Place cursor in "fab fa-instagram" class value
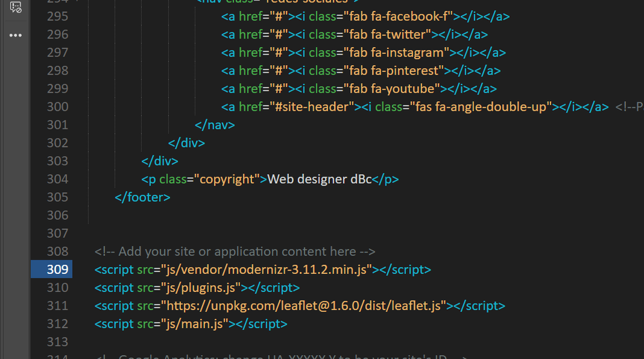Viewport: 644px width, 359px height. tap(396, 53)
